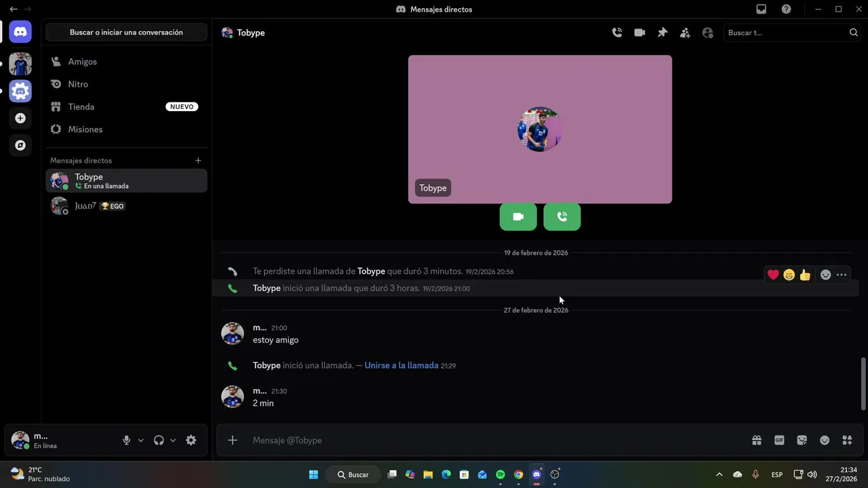
Task: Open sticker picker
Action: click(x=802, y=440)
